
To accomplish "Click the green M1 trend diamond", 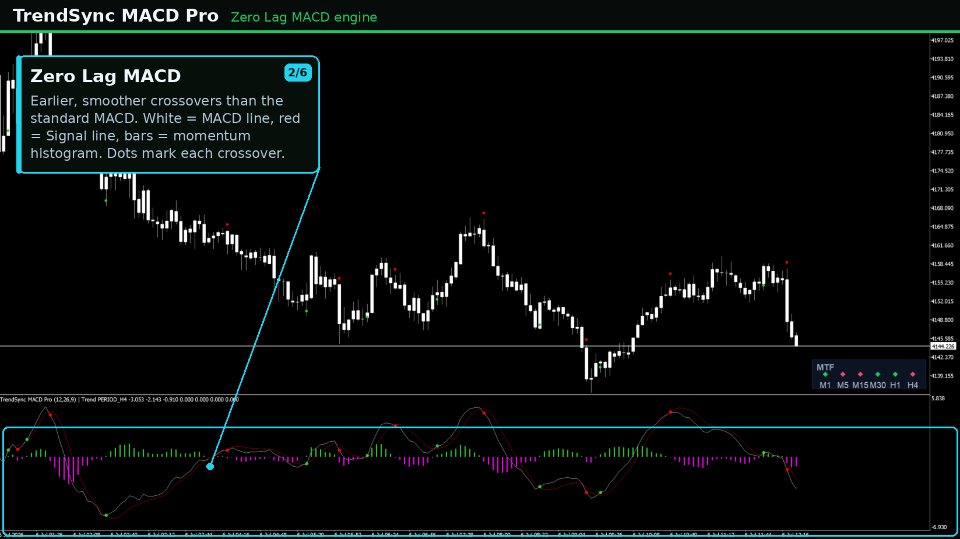I will click(825, 374).
